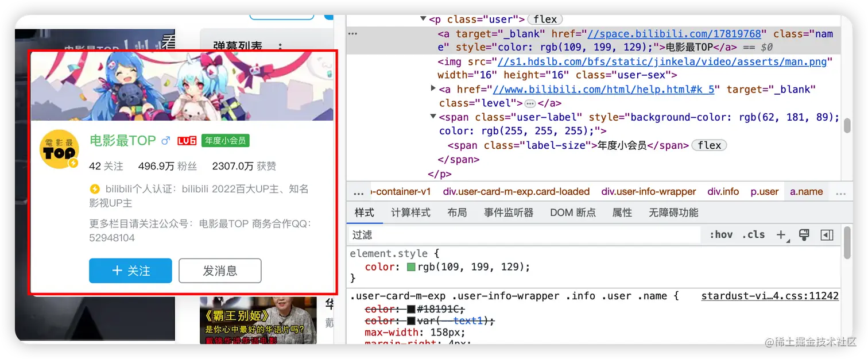The width and height of the screenshot is (868, 359).
Task: Click the 2307.0万 获赞 likes count
Action: coord(244,166)
